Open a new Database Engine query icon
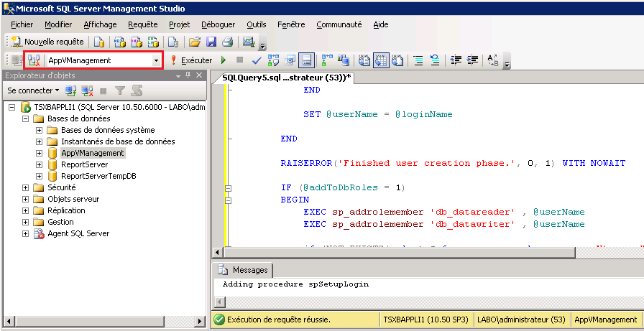This screenshot has width=644, height=331. [99, 42]
